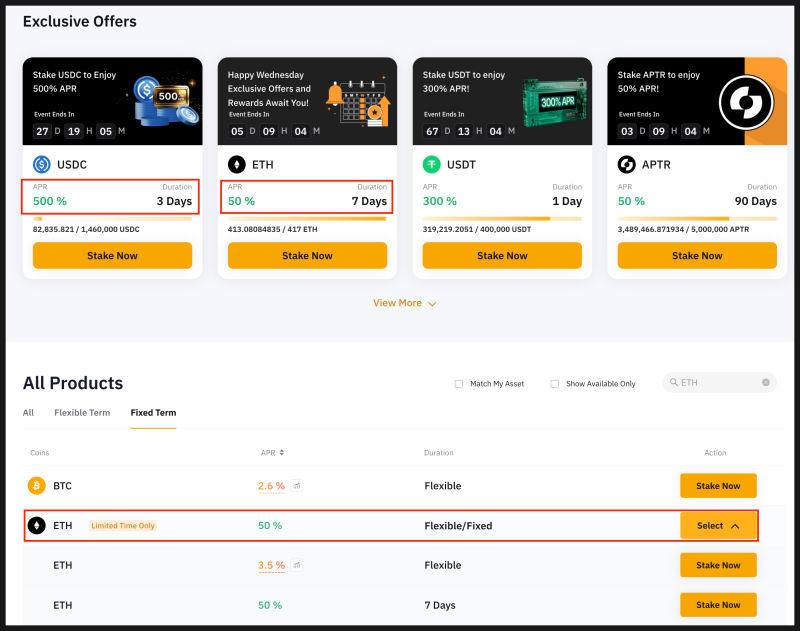Click the USDC coin icon
800x631 pixels.
[41, 165]
